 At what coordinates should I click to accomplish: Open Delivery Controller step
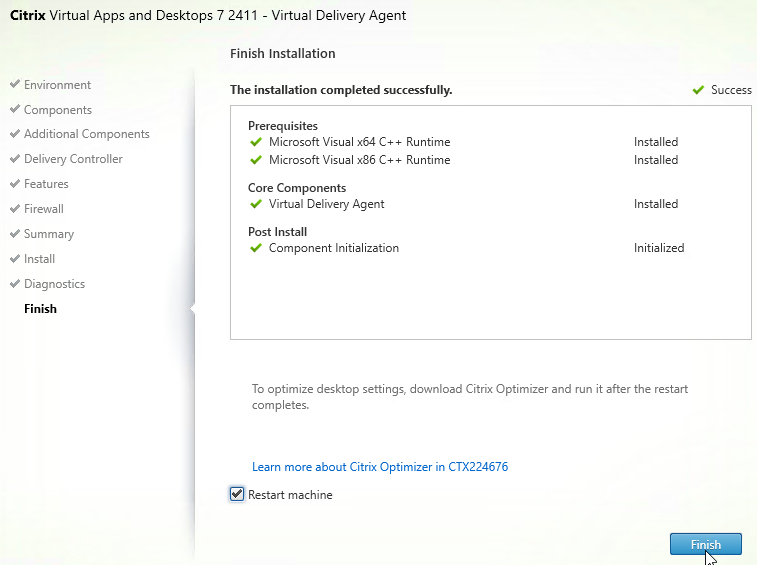click(x=73, y=159)
